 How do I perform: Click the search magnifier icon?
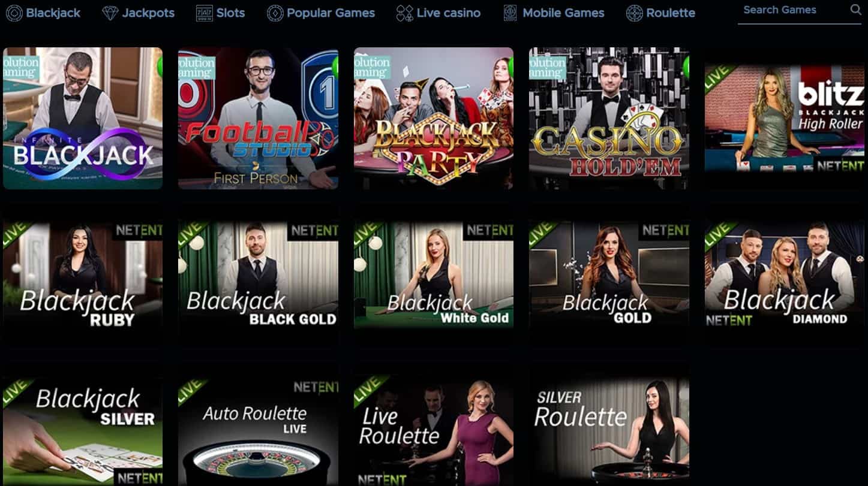click(855, 9)
